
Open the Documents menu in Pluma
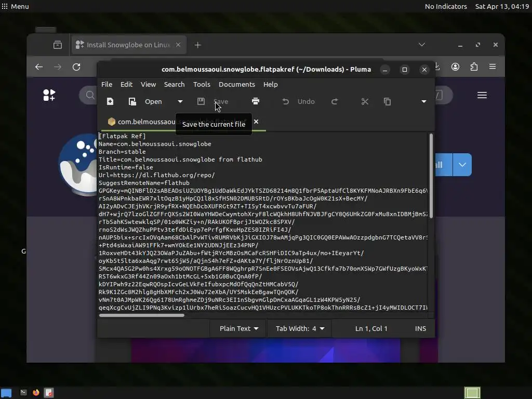tap(236, 84)
